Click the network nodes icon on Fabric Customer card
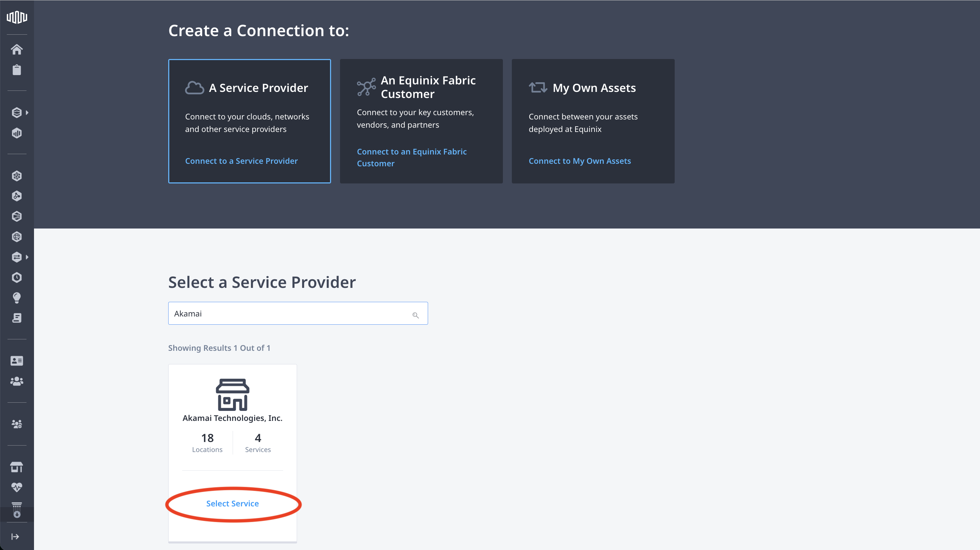This screenshot has height=550, width=980. 366,87
